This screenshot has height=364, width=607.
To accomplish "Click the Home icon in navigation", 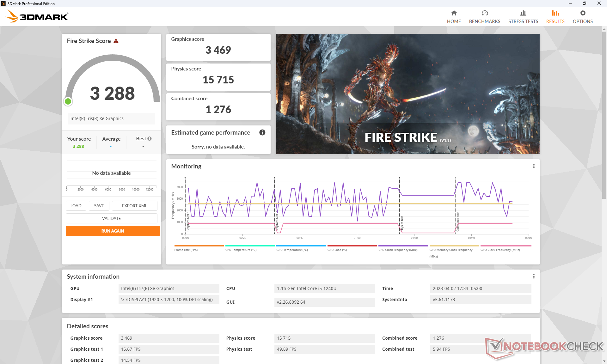I will (454, 13).
